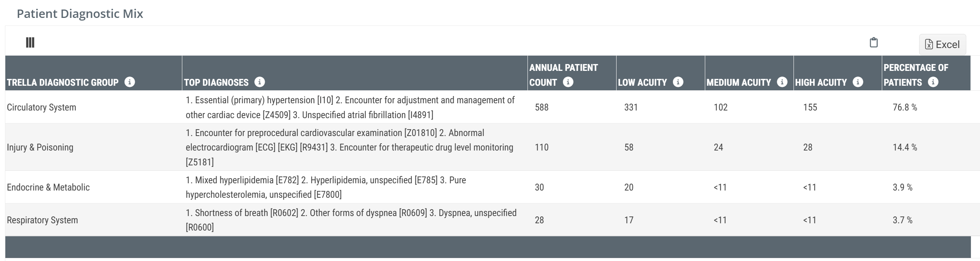
Task: Show info for Trella Diagnostic Group
Action: coord(130,82)
